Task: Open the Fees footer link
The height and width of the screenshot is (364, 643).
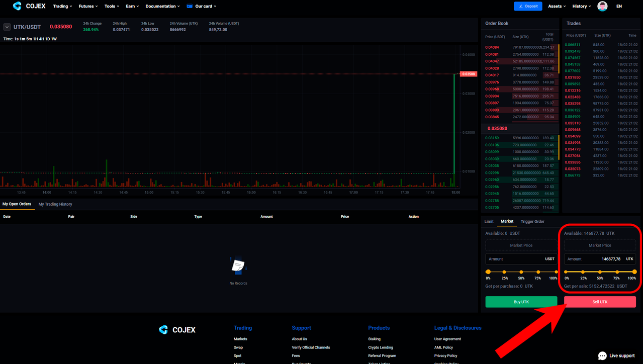Action: (x=296, y=356)
